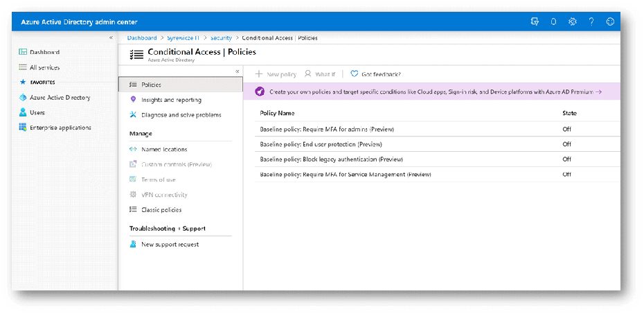
Task: Click the Classic policies list icon
Action: [133, 209]
